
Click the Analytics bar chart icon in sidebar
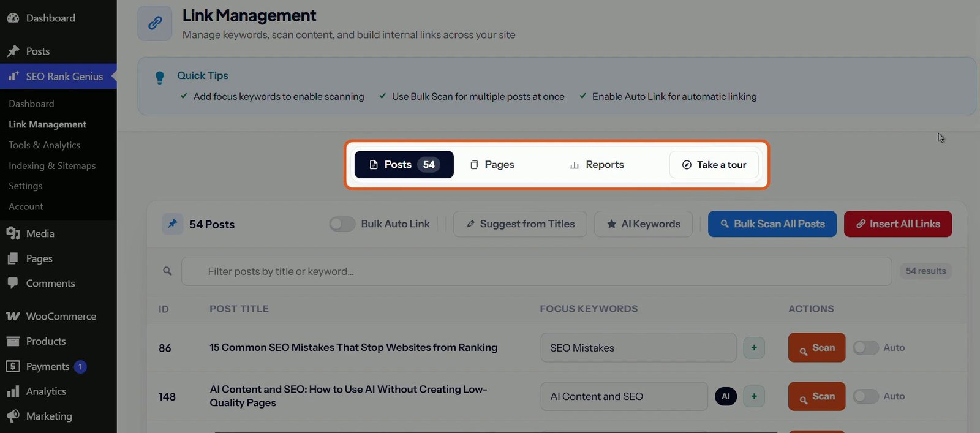pyautogui.click(x=13, y=391)
